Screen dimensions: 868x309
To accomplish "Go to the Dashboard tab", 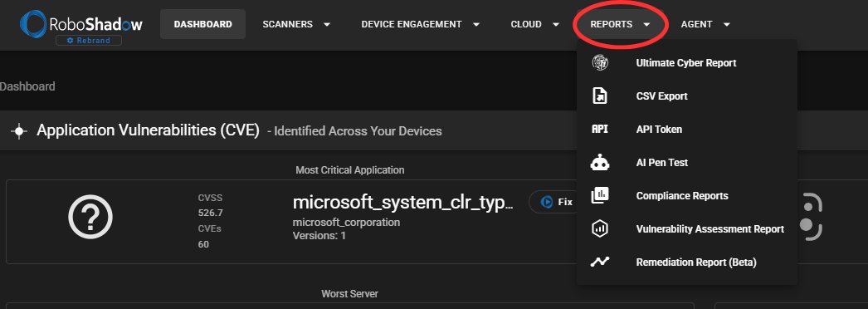I will (202, 24).
